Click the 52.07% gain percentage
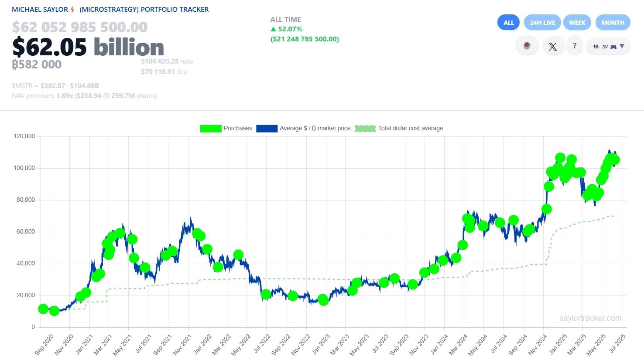 287,29
